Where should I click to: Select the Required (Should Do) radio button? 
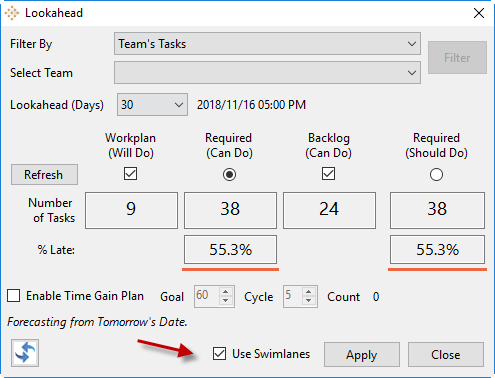tap(436, 174)
